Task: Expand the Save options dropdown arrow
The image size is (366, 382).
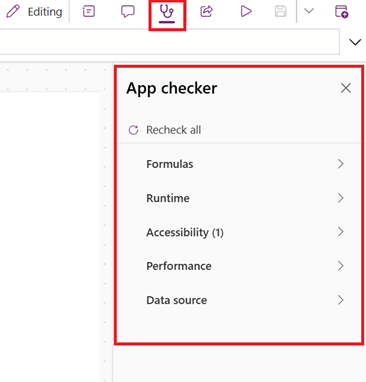Action: tap(309, 11)
